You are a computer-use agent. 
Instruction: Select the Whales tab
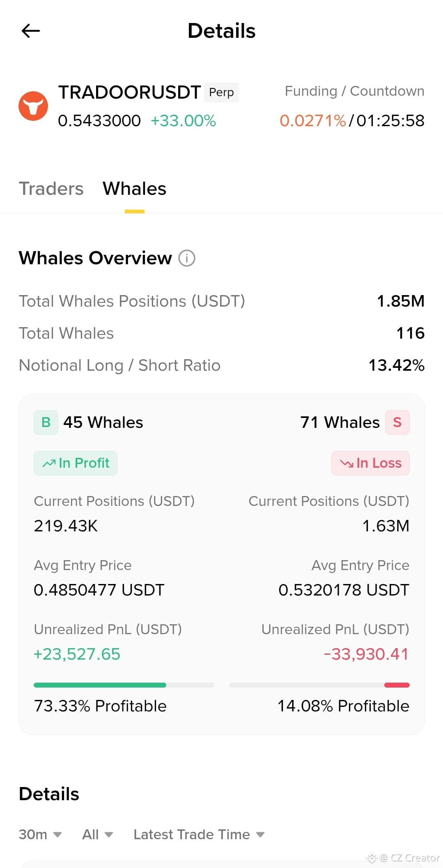click(134, 189)
